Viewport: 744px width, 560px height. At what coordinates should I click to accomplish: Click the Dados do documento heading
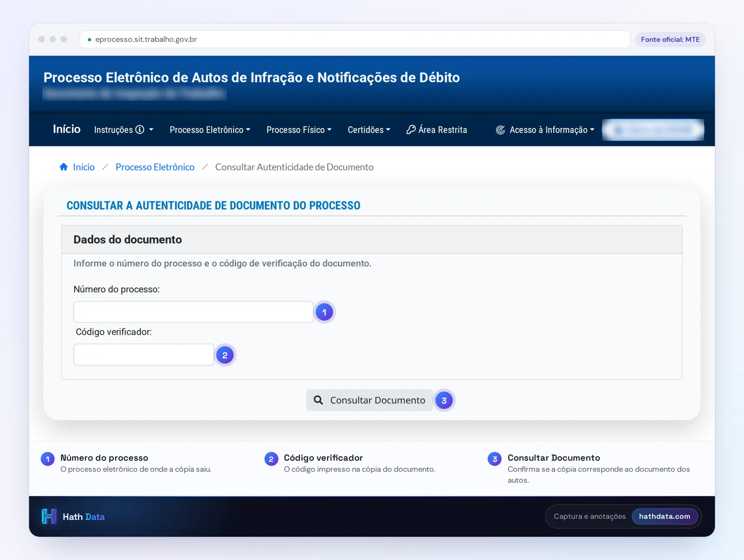click(127, 239)
